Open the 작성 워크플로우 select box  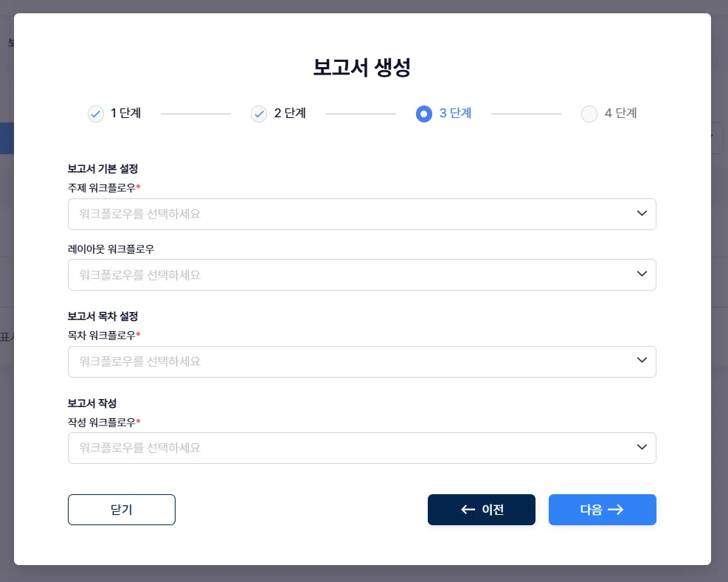click(x=347, y=448)
